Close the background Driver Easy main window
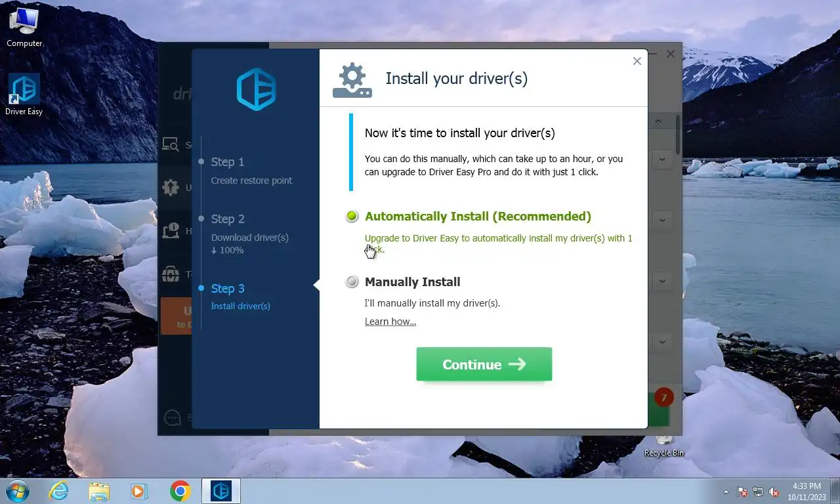This screenshot has width=840, height=504. [x=671, y=54]
